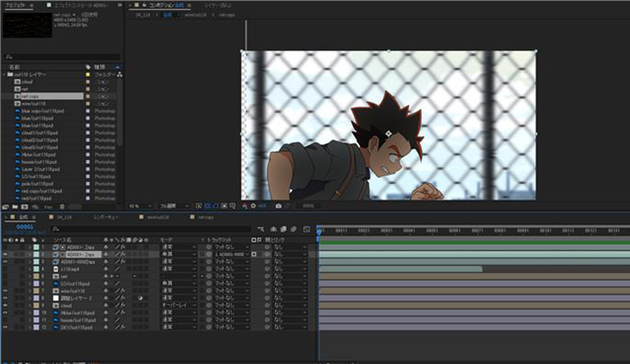Screen dimensions: 630x364
Task: Collapse the cut118 レイヤー folder
Action: pos(5,75)
